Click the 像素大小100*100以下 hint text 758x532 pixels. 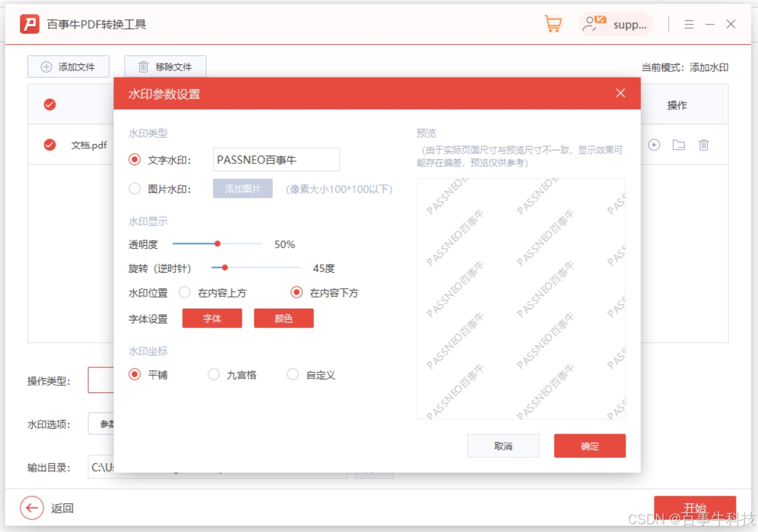339,189
